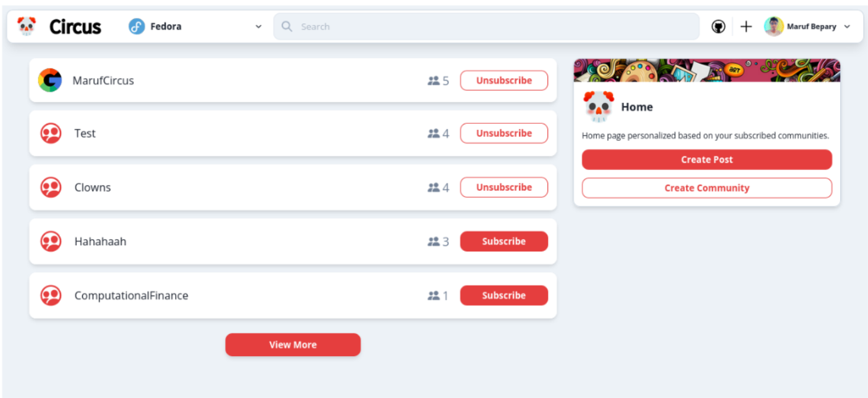
Task: Subscribe to the ComputationalFinance community
Action: (504, 296)
